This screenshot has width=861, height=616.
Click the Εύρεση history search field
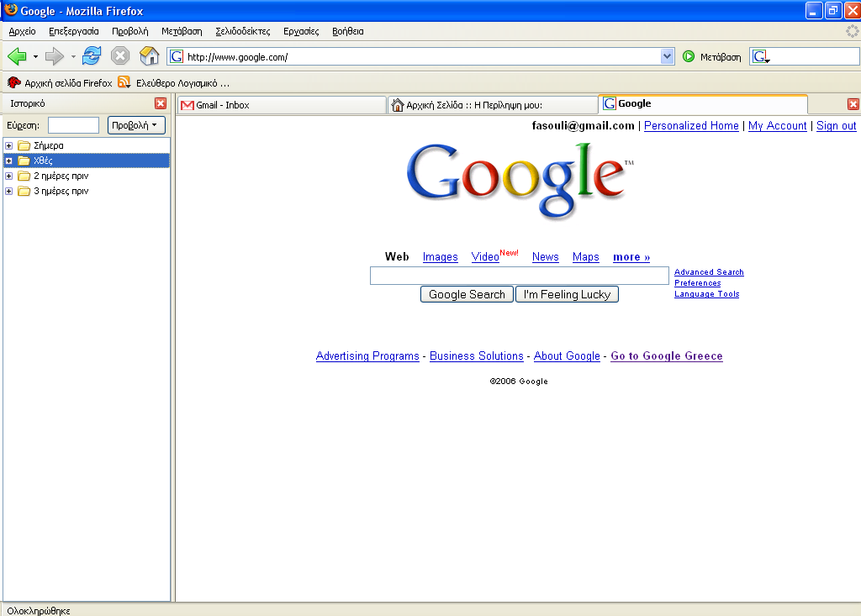[x=74, y=125]
